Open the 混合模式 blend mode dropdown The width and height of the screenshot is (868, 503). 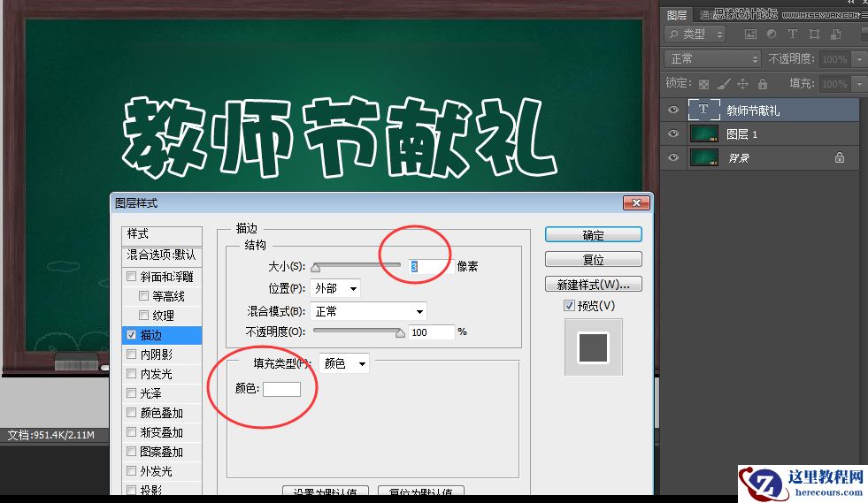tap(368, 311)
